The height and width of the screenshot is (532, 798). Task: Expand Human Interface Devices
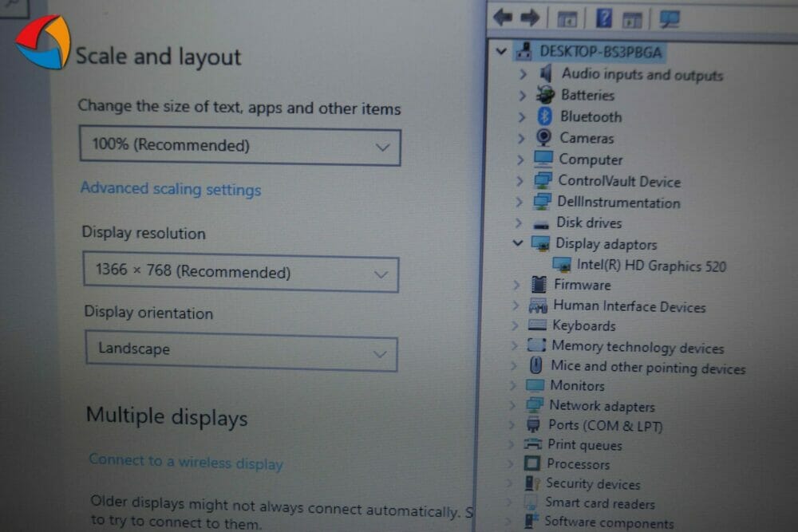[515, 305]
